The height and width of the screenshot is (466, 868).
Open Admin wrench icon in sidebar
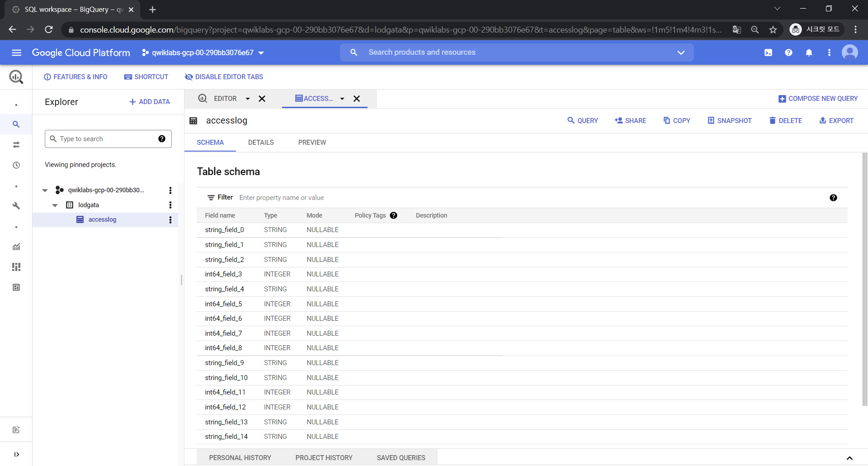coord(16,206)
